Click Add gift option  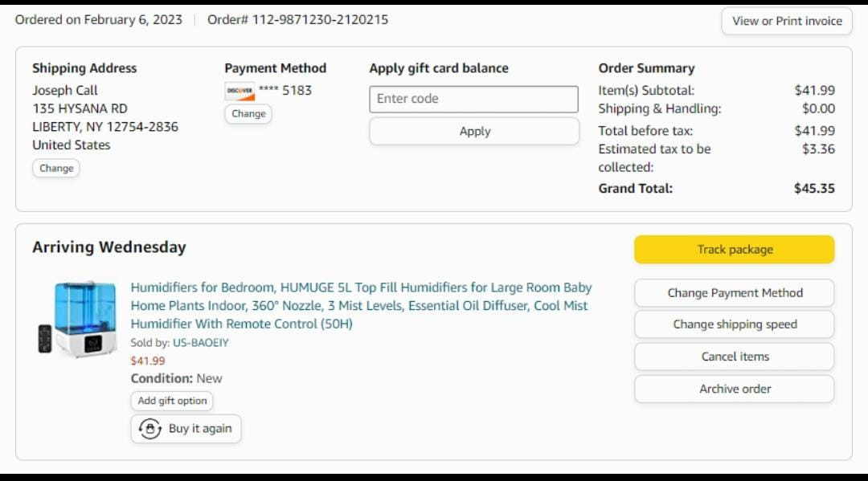pyautogui.click(x=172, y=401)
